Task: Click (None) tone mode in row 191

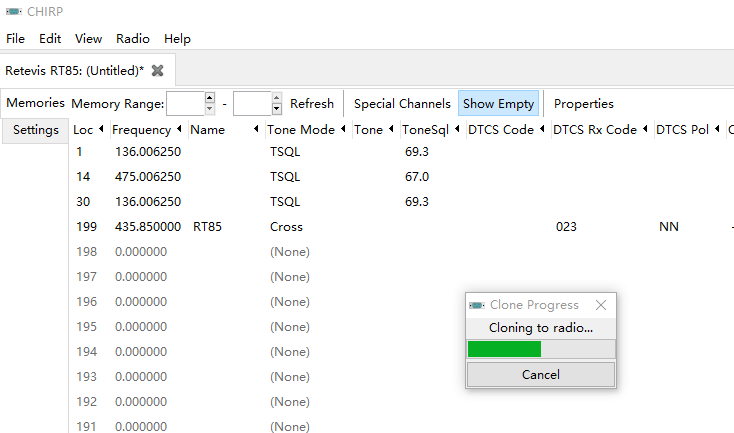Action: coord(290,427)
